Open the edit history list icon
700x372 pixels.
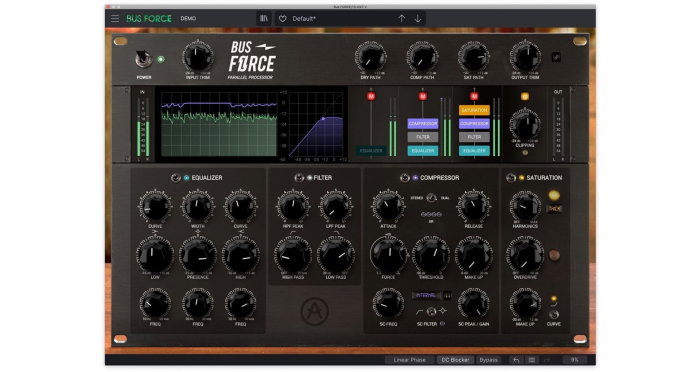532,360
